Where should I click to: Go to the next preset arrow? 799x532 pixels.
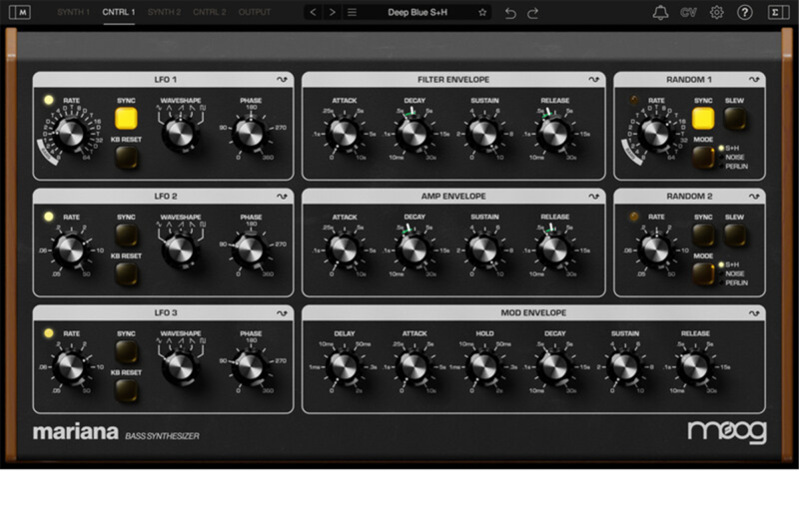coord(333,13)
